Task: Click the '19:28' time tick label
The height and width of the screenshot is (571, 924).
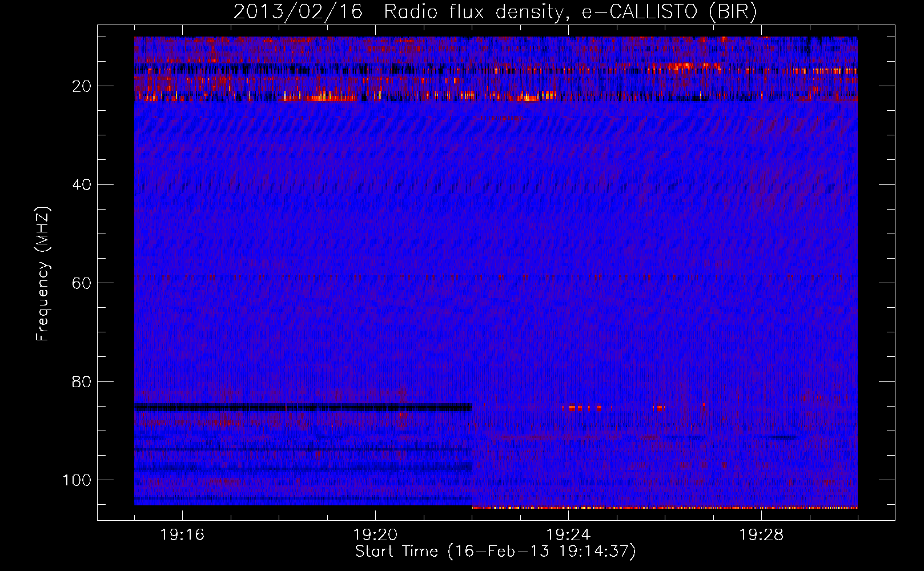Action: tap(761, 535)
